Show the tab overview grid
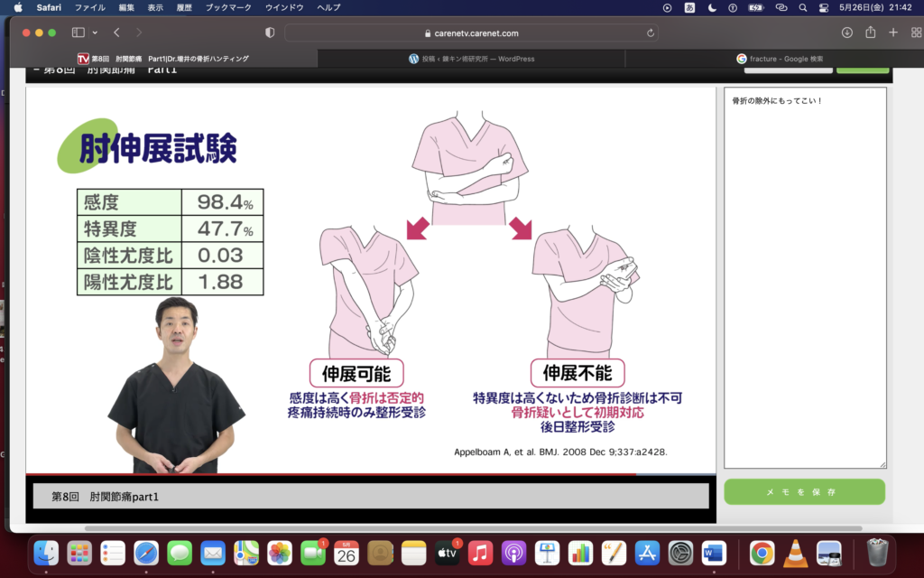The image size is (924, 578). pyautogui.click(x=916, y=33)
